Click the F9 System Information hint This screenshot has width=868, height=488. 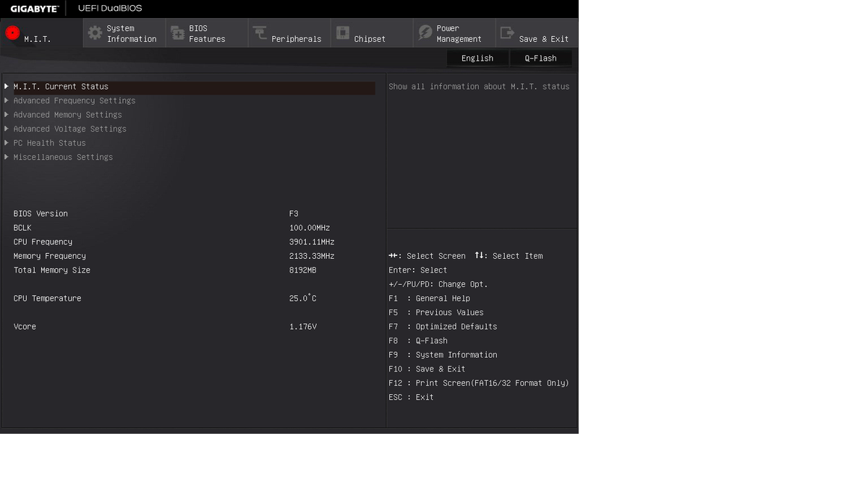click(443, 355)
